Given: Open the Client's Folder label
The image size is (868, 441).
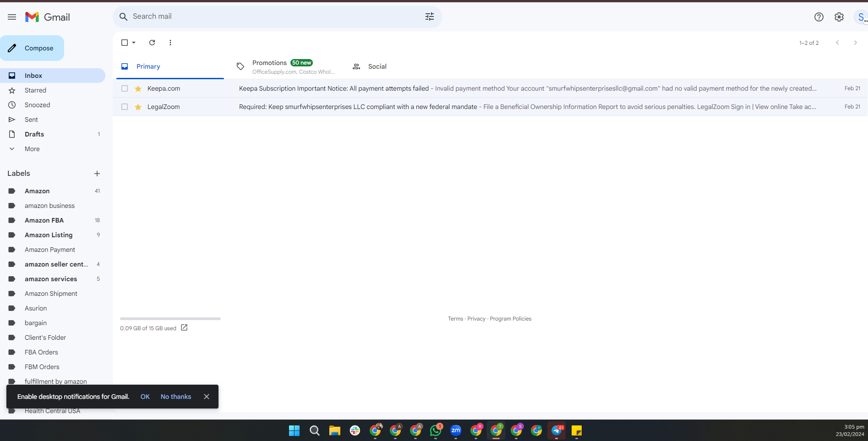Looking at the screenshot, I should click(53, 338).
